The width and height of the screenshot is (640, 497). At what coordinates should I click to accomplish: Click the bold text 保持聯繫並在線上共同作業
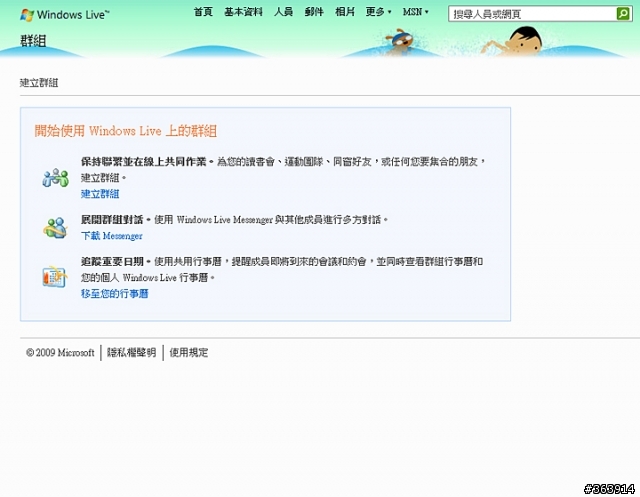pyautogui.click(x=144, y=162)
